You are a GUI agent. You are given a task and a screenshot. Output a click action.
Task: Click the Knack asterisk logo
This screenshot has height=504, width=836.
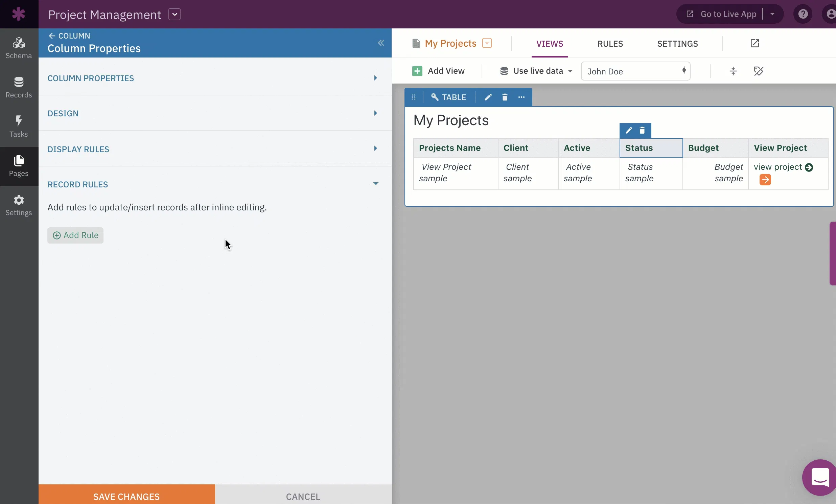pyautogui.click(x=19, y=14)
